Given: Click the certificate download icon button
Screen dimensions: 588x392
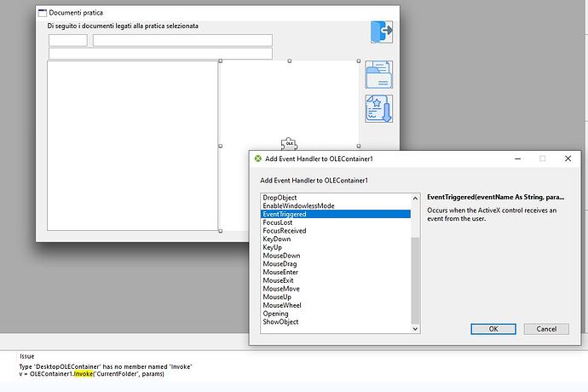Looking at the screenshot, I should coord(378,110).
